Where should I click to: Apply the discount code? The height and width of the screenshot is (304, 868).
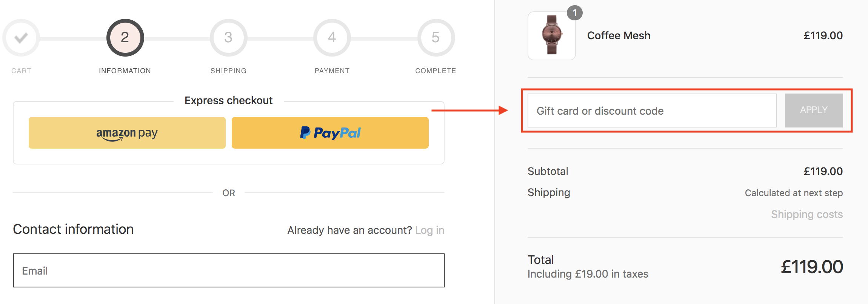814,111
